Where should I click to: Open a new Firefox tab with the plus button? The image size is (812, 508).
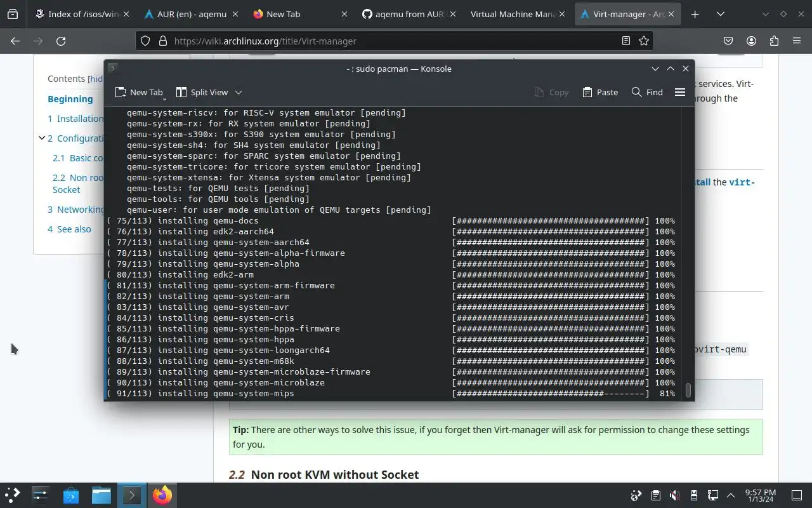point(695,14)
